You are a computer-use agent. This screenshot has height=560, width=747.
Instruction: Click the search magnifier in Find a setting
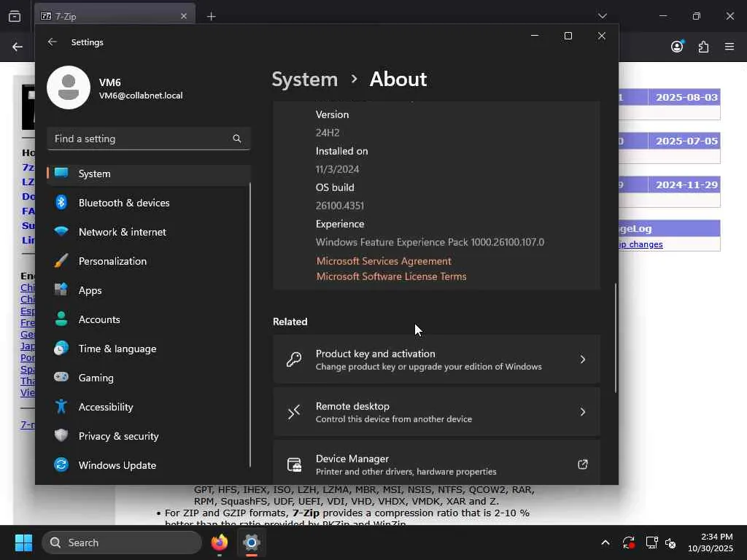237,139
